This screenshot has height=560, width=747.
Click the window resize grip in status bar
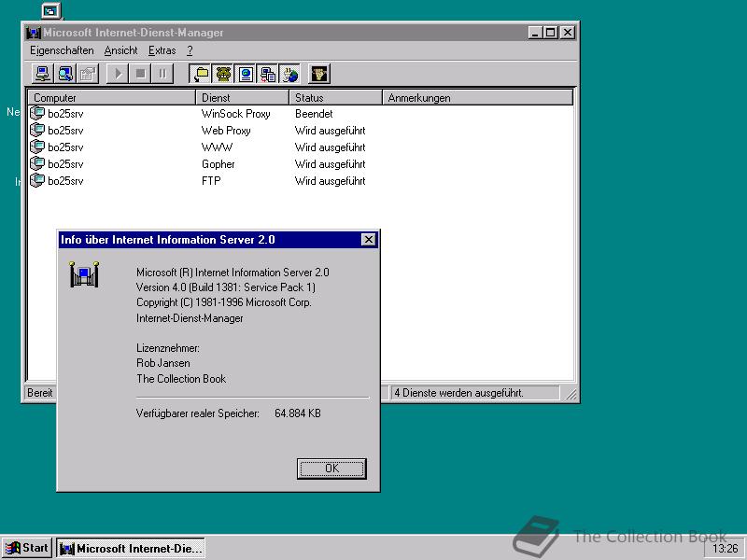[x=571, y=394]
